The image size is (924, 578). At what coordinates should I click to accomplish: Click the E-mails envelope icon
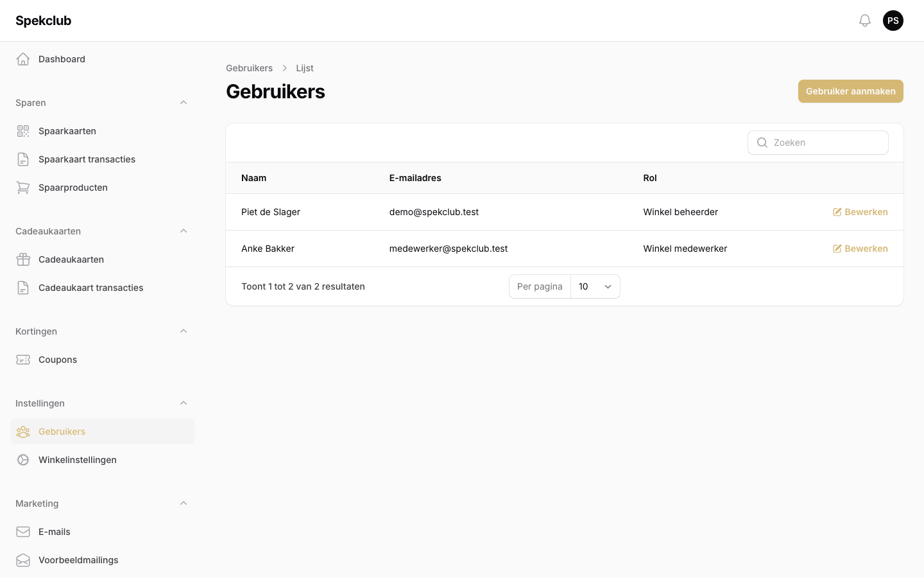point(23,532)
